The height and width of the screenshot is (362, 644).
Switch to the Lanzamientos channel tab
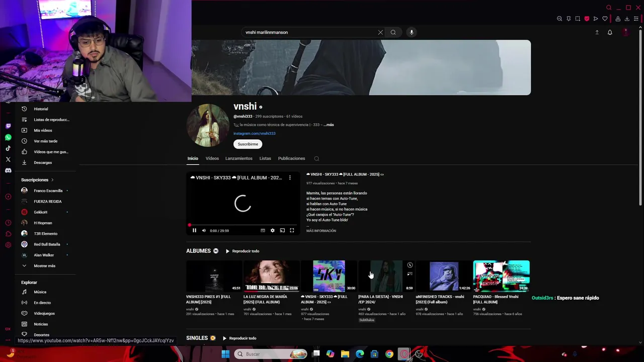pos(239,158)
